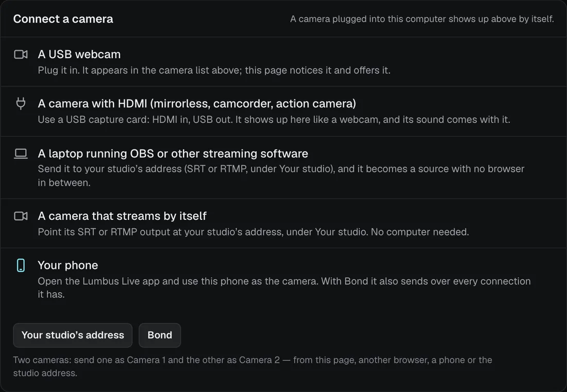This screenshot has width=567, height=392.
Task: Select the A camera with HDMI heading
Action: point(197,104)
